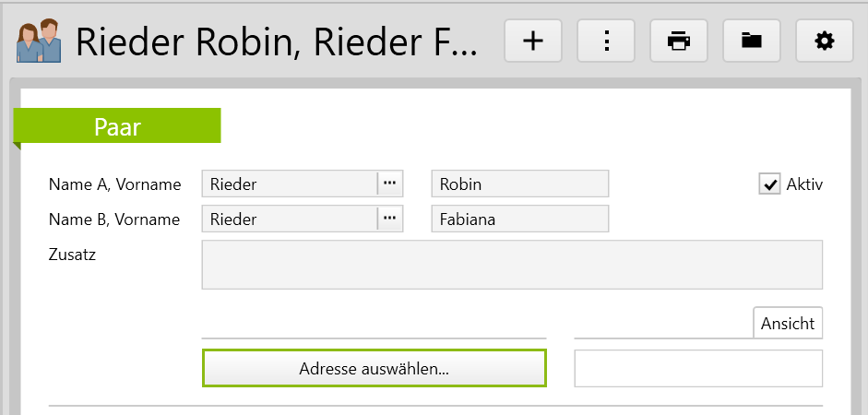Open the folder icon in header

[752, 41]
